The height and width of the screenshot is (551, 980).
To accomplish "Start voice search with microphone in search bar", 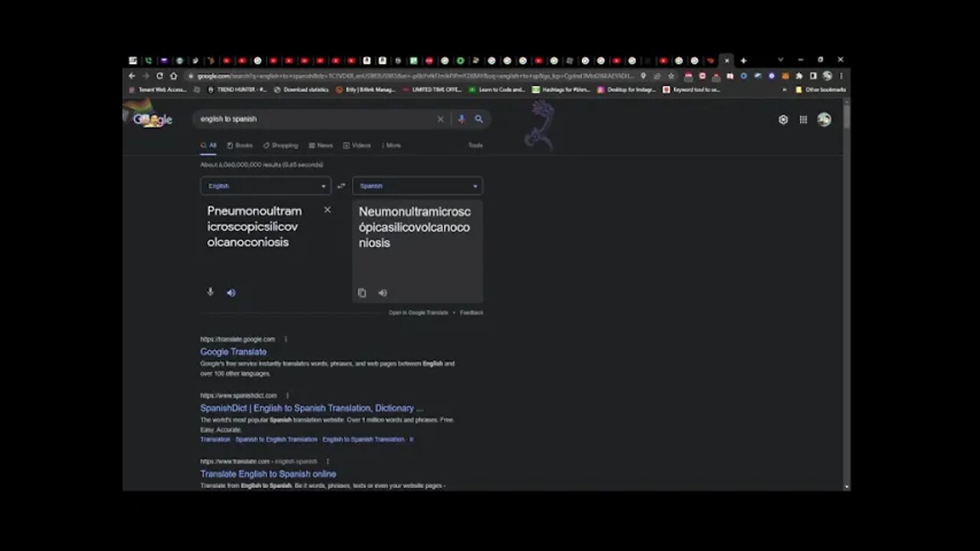I will tap(461, 119).
